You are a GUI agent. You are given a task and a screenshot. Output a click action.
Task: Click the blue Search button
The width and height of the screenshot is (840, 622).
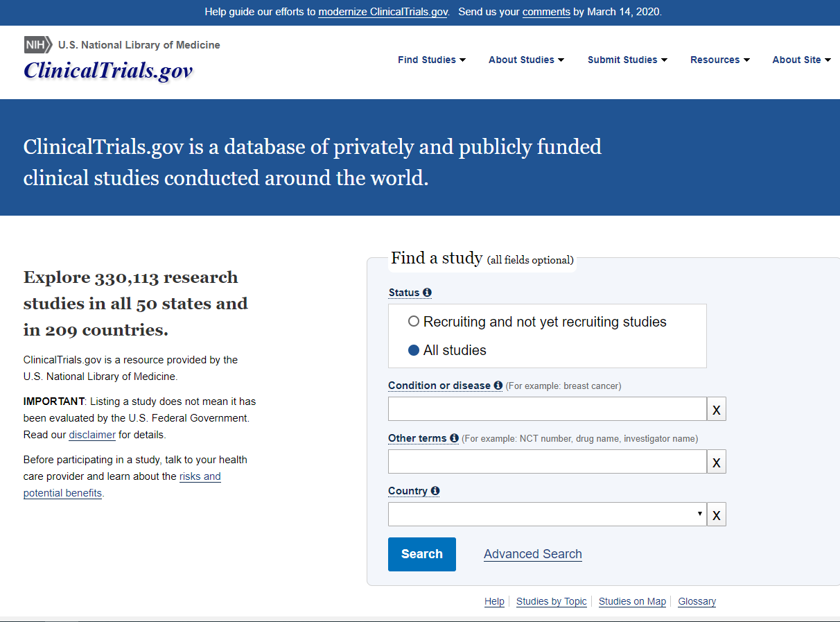421,554
